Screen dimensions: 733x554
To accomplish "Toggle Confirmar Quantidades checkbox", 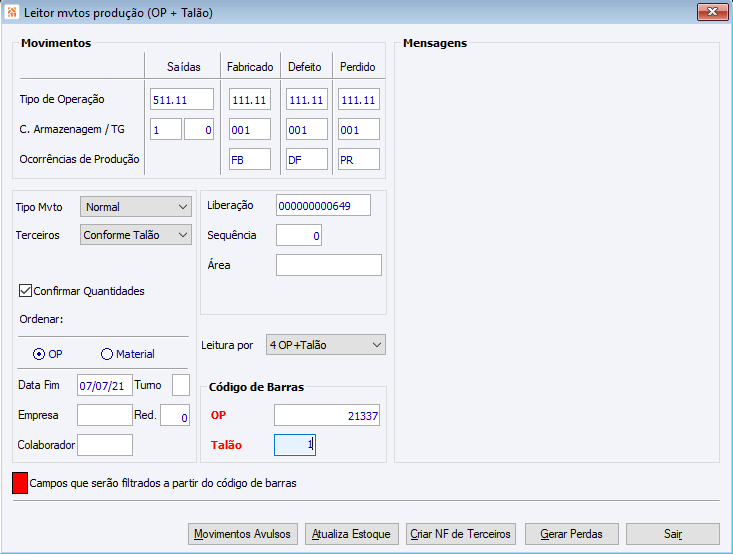I will [x=26, y=291].
